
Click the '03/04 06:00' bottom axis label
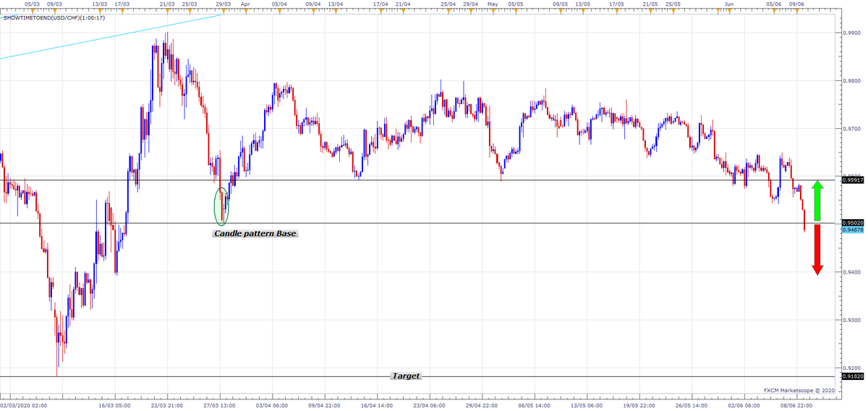point(273,406)
